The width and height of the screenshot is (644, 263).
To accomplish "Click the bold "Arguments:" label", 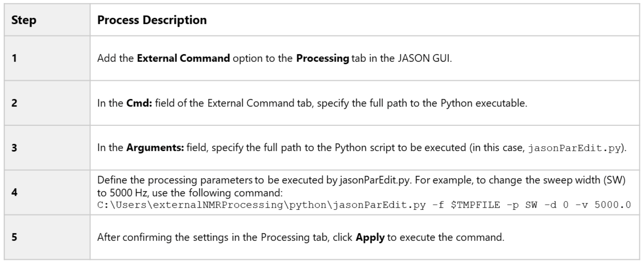I will (155, 148).
